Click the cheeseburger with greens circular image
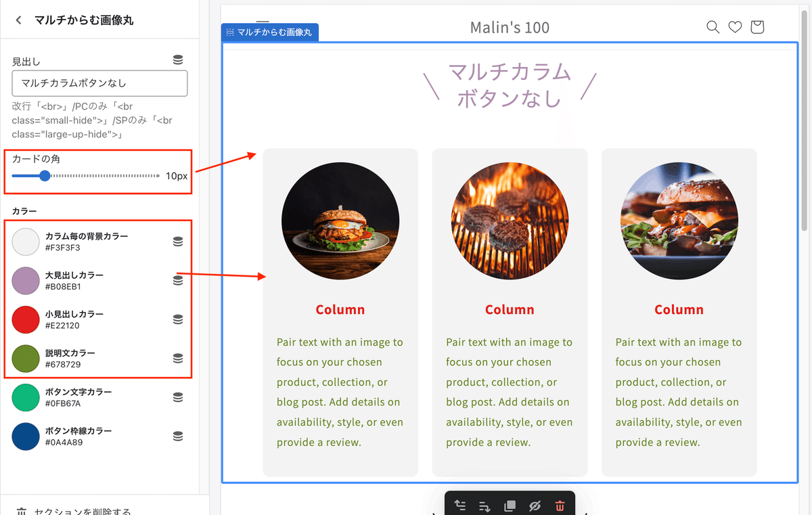The height and width of the screenshot is (515, 812). pyautogui.click(x=679, y=221)
